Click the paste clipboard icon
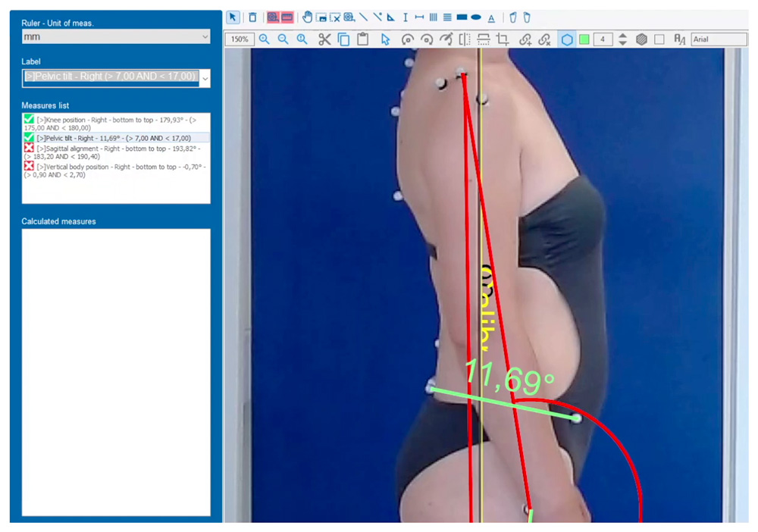The image size is (758, 532). (x=363, y=39)
